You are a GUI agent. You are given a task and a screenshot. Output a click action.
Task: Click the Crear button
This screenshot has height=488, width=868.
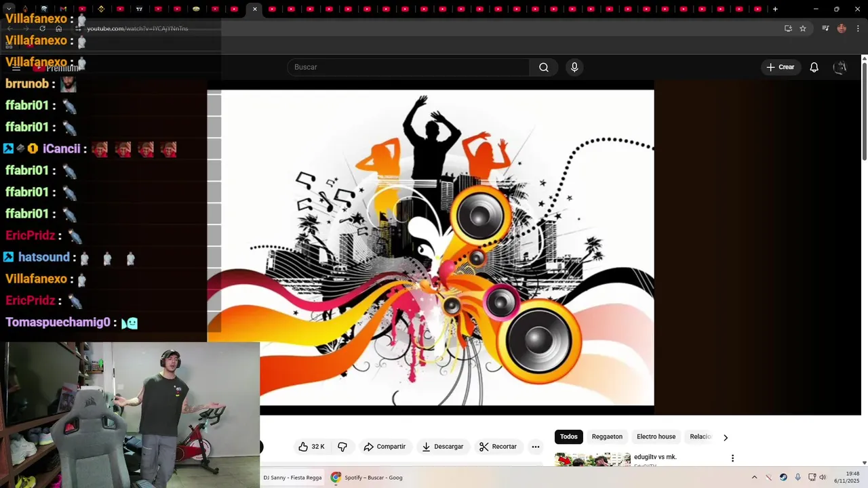[780, 67]
